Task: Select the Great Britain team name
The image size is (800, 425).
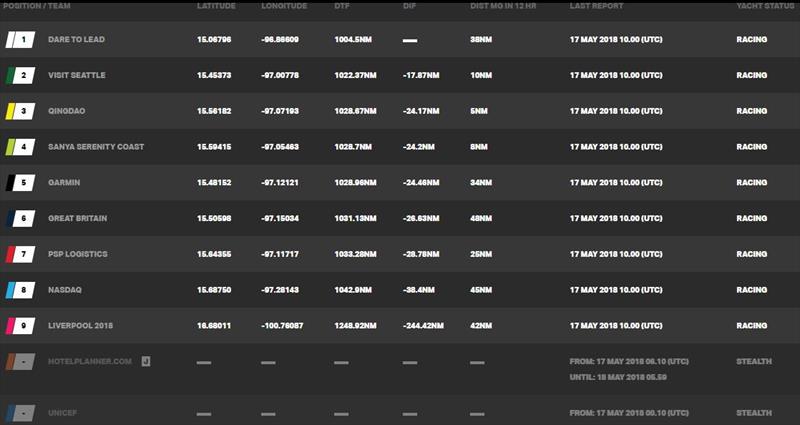Action: (x=78, y=218)
